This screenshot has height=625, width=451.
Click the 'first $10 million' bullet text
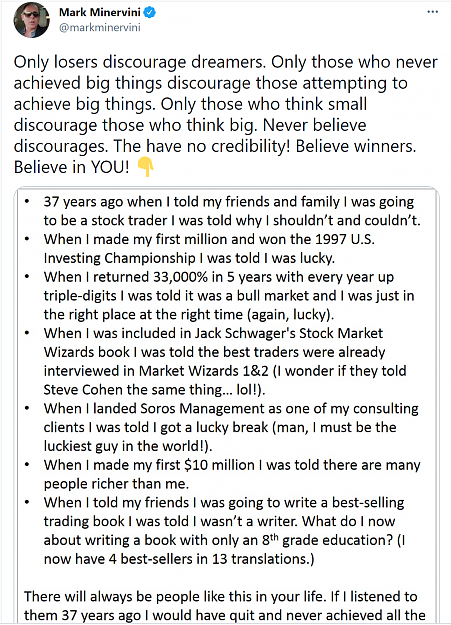coord(232,474)
